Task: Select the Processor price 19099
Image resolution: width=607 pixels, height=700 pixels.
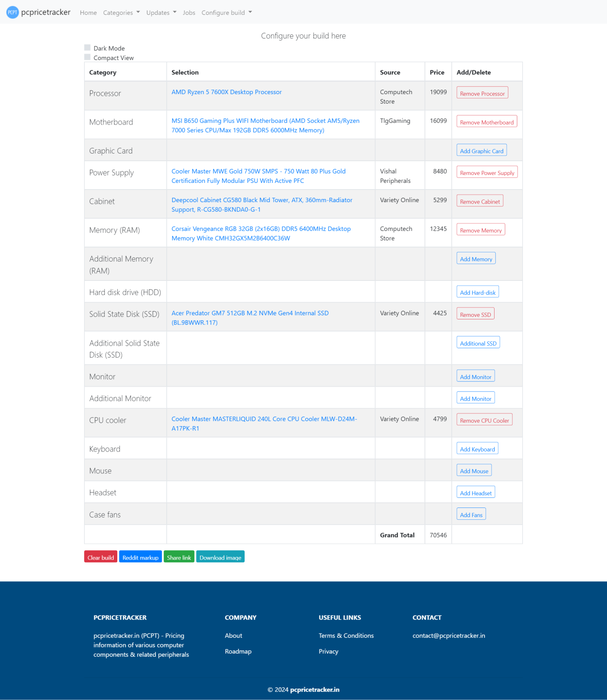Action: pos(438,92)
